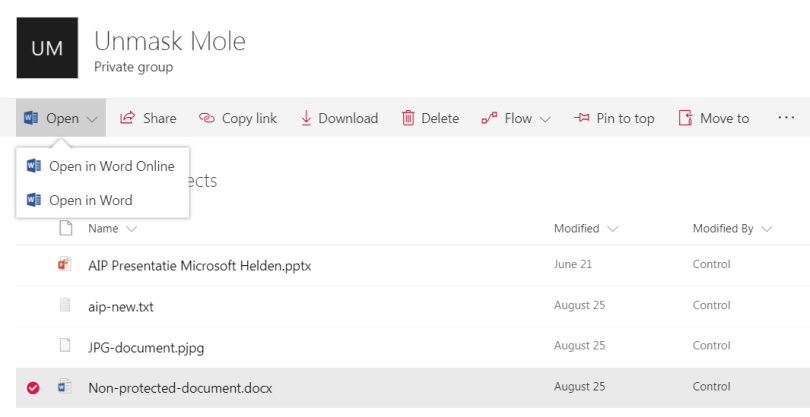Click the Move to icon
Screen dimensions: 810x417
tap(686, 118)
